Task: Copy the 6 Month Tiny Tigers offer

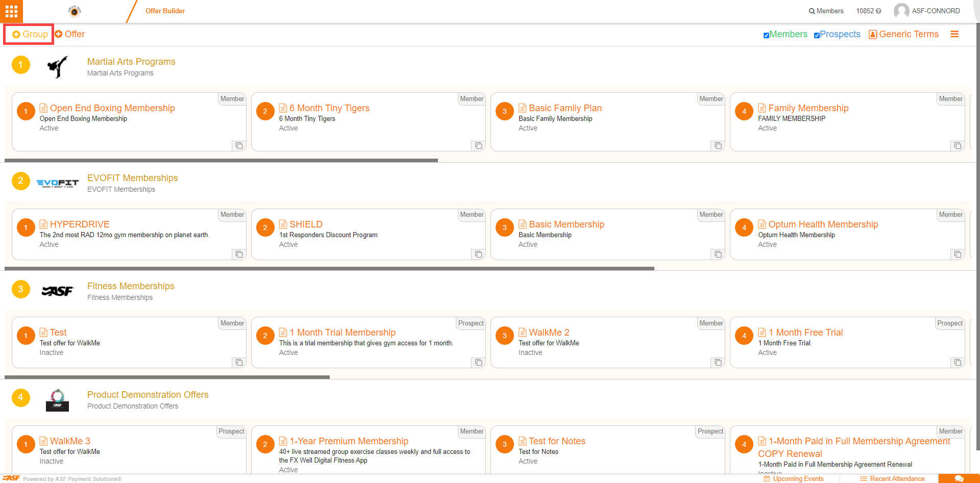Action: point(478,146)
